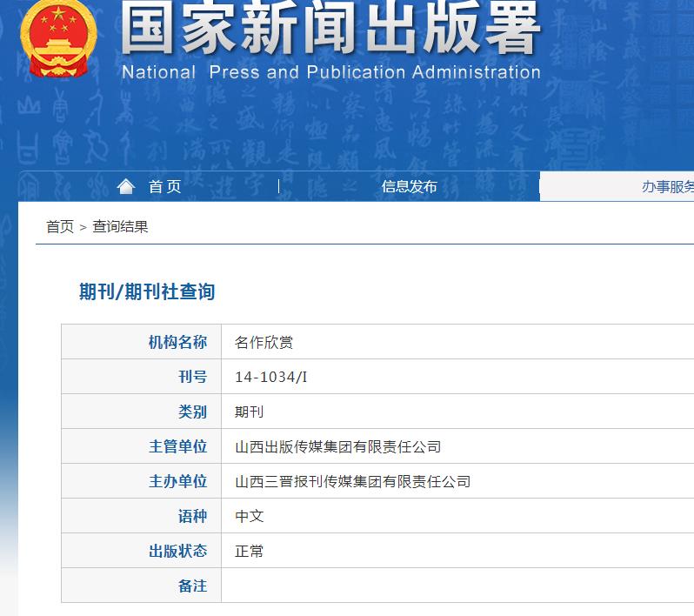Open 首页 in the navigation bar

tap(164, 186)
